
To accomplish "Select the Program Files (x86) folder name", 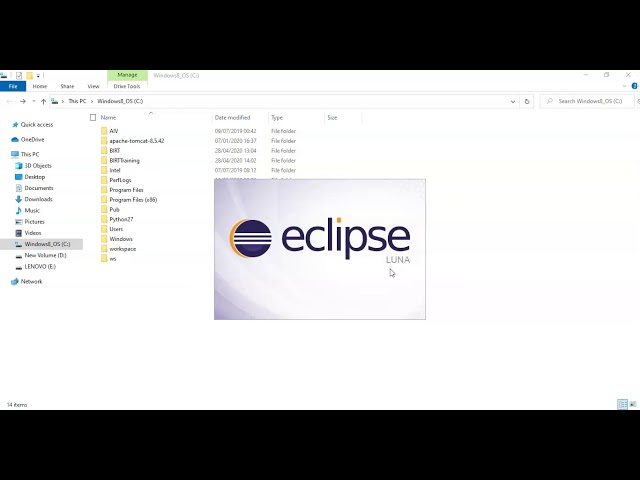I will tap(133, 200).
